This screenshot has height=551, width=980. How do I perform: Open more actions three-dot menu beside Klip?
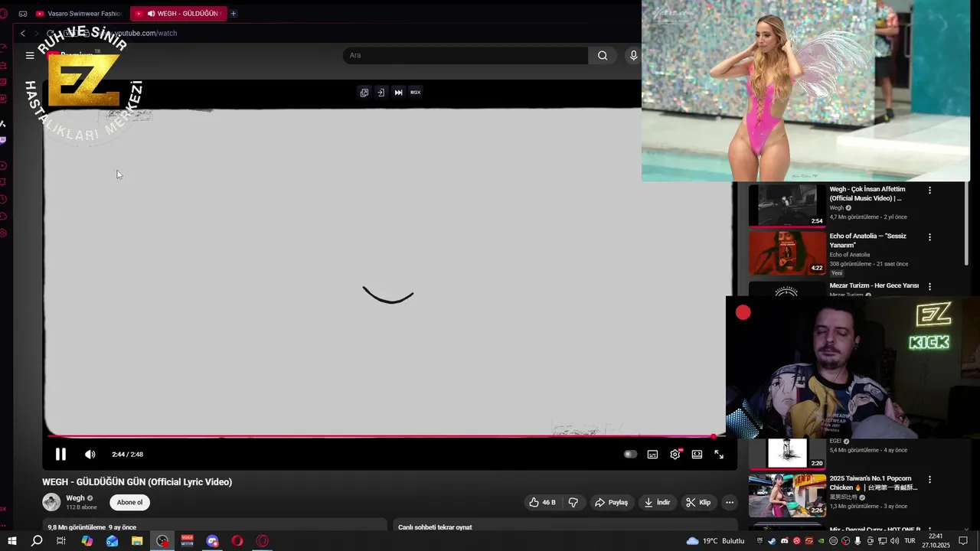[x=730, y=503]
